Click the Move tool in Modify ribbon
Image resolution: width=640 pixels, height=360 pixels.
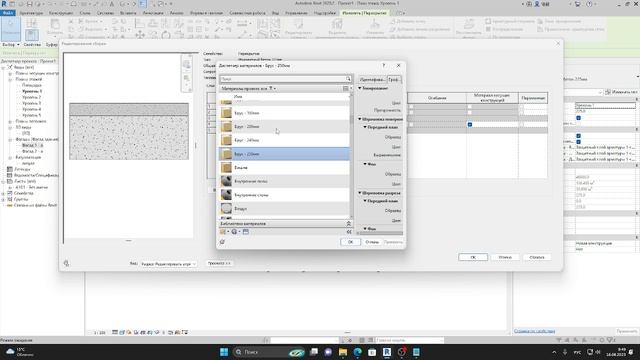tap(140, 35)
